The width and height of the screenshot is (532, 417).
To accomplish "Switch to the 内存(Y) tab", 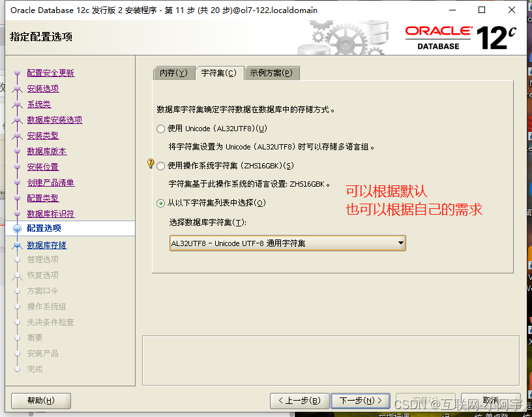I will tap(174, 73).
